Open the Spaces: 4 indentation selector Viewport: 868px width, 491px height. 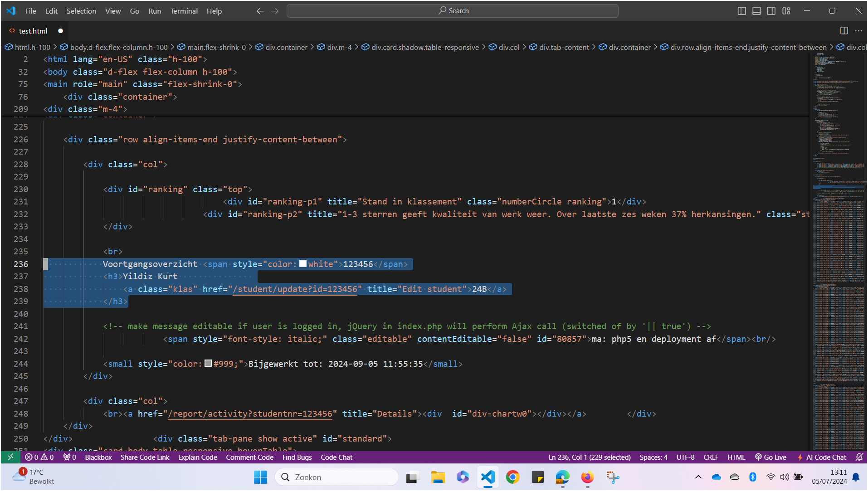[653, 457]
